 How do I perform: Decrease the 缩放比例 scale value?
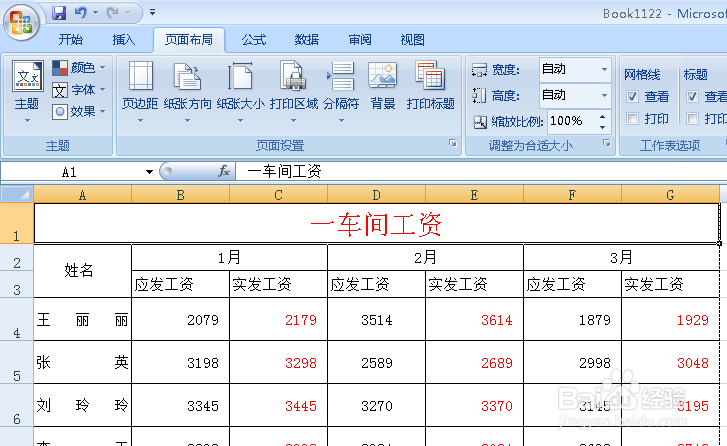point(602,127)
